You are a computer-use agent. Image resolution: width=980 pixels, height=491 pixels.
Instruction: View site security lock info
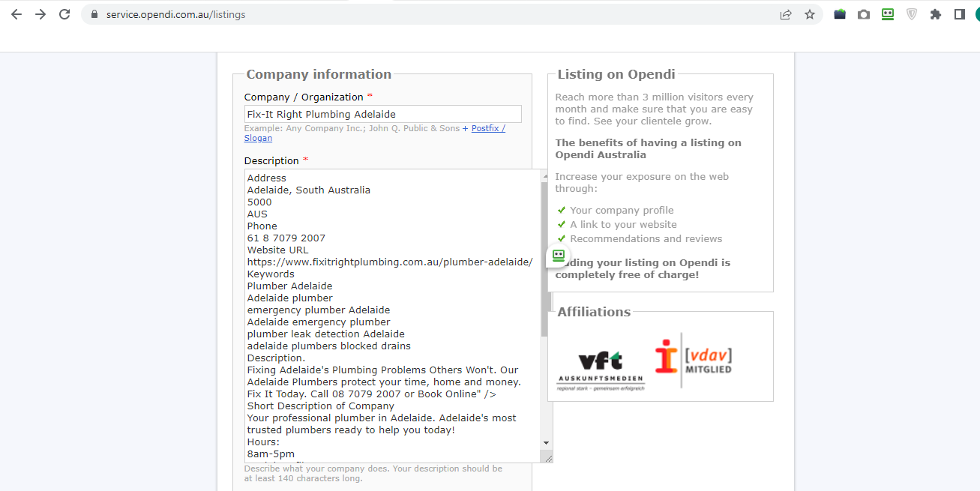(94, 14)
